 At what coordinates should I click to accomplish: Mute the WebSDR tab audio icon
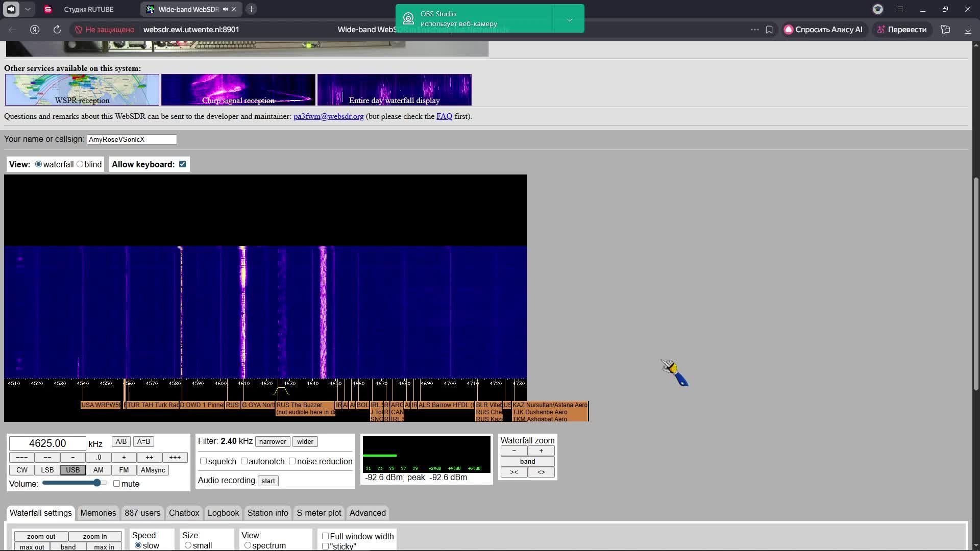click(225, 9)
